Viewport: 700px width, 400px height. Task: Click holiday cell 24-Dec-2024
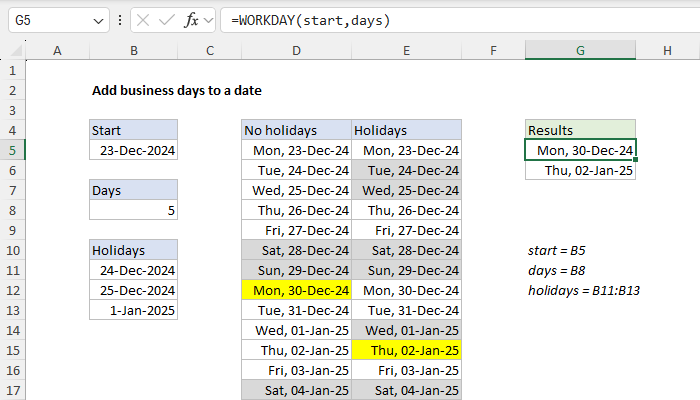133,271
